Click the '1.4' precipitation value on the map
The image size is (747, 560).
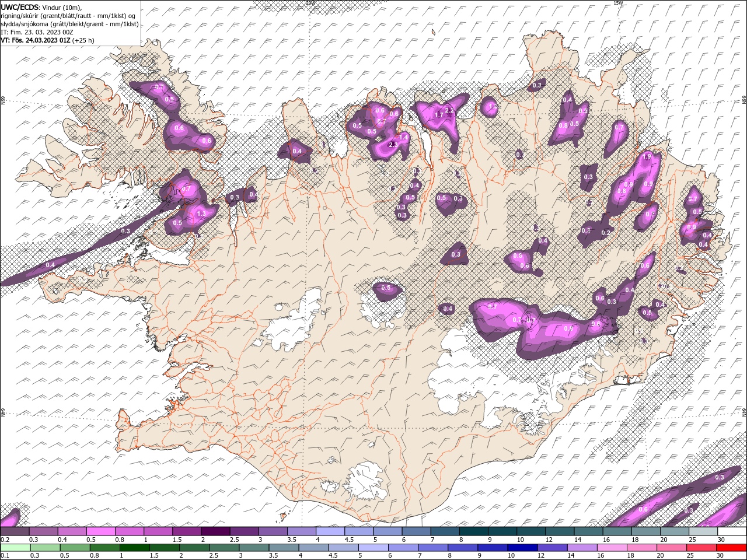[403, 136]
